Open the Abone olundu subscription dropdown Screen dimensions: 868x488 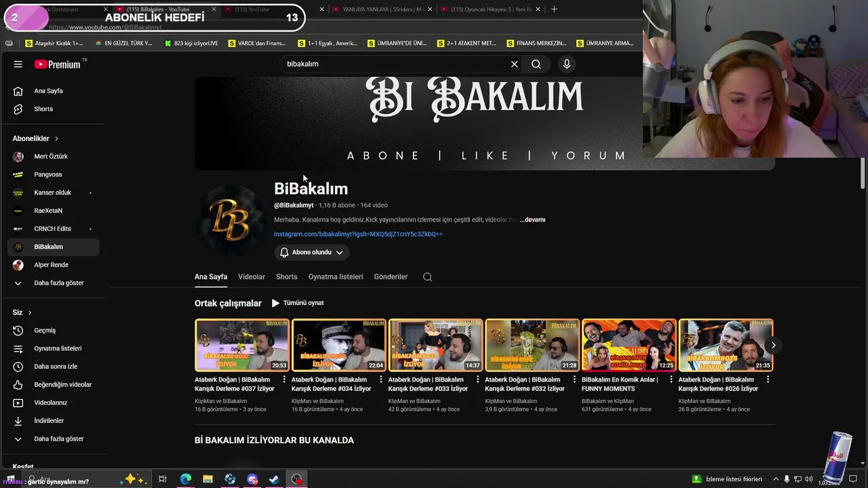(x=312, y=253)
